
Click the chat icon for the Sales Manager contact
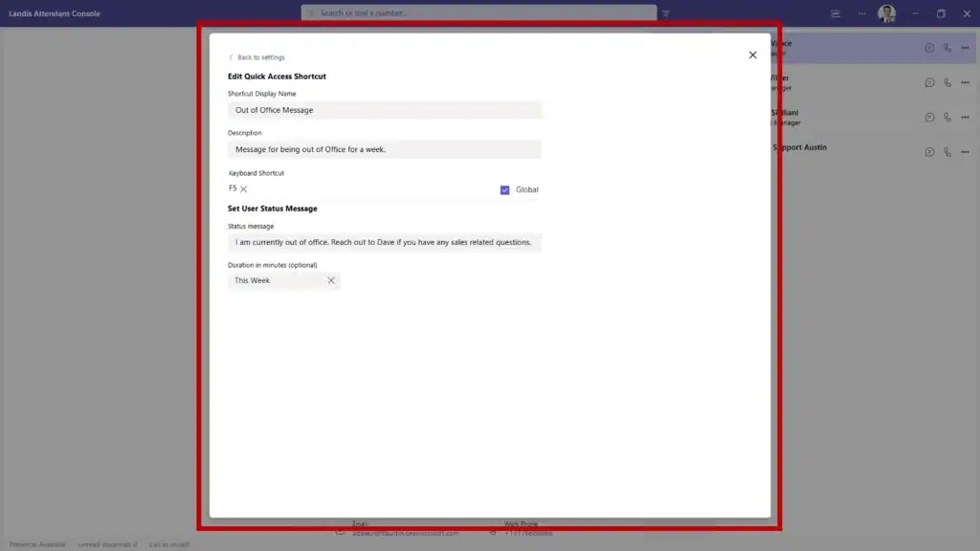(929, 82)
